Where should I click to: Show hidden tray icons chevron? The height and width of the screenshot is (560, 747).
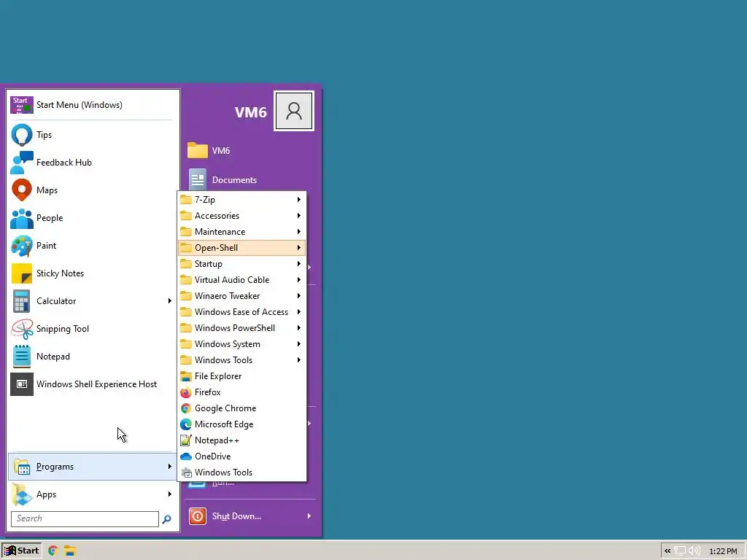(667, 551)
